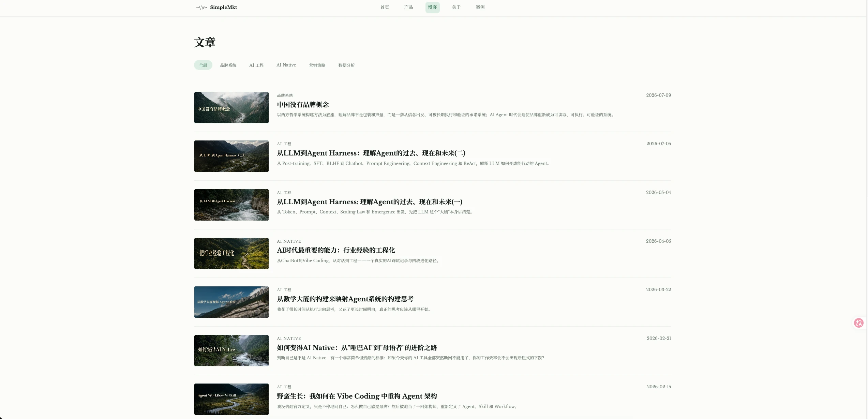Click the summary starting 从 Post-training、SFT
The width and height of the screenshot is (868, 419).
tap(414, 164)
